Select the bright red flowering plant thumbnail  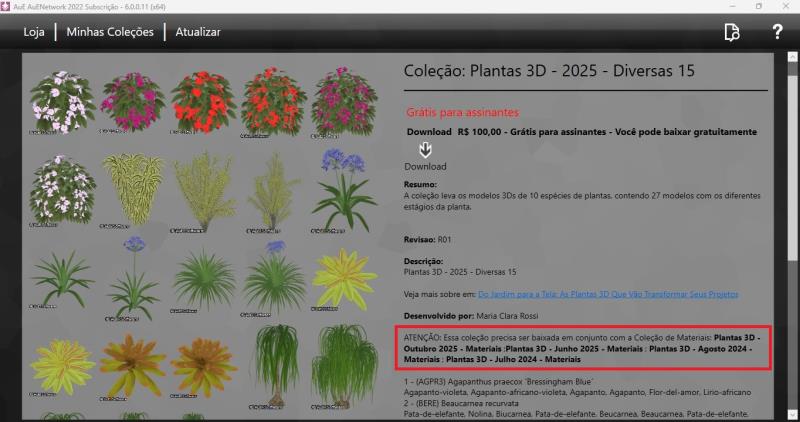(203, 100)
